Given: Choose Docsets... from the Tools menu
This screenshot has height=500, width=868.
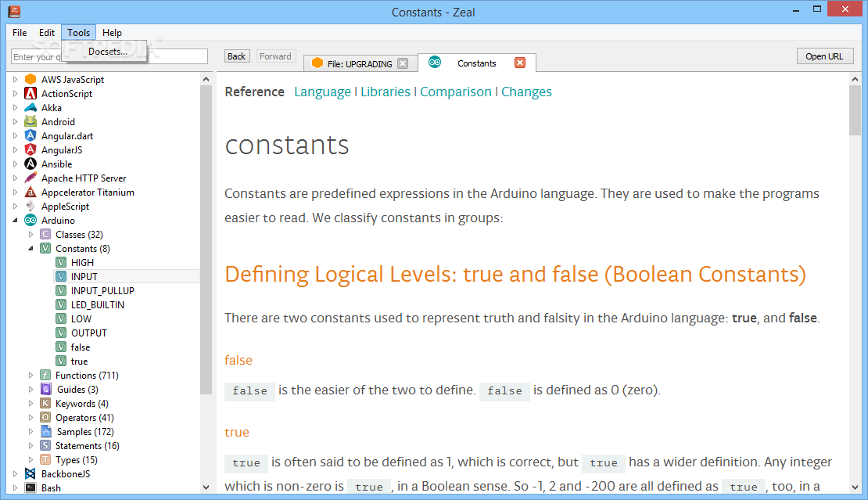Looking at the screenshot, I should (107, 52).
